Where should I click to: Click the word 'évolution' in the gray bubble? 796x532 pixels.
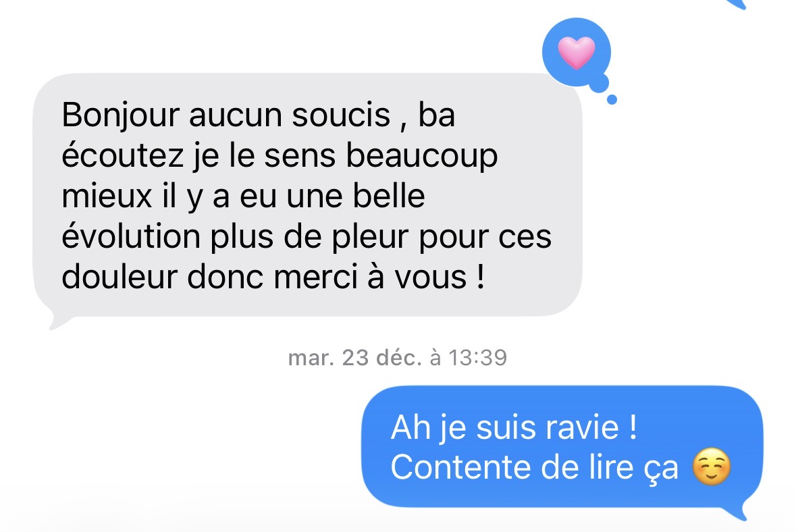[131, 236]
